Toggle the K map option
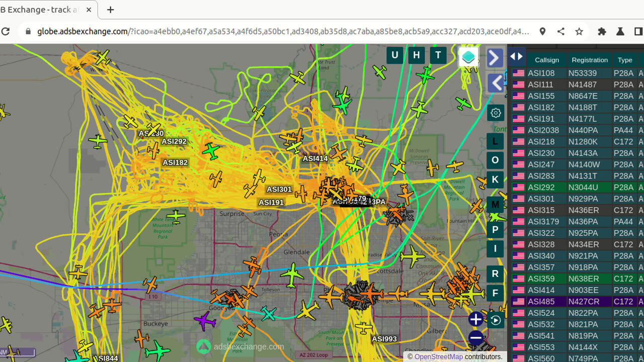 [495, 179]
